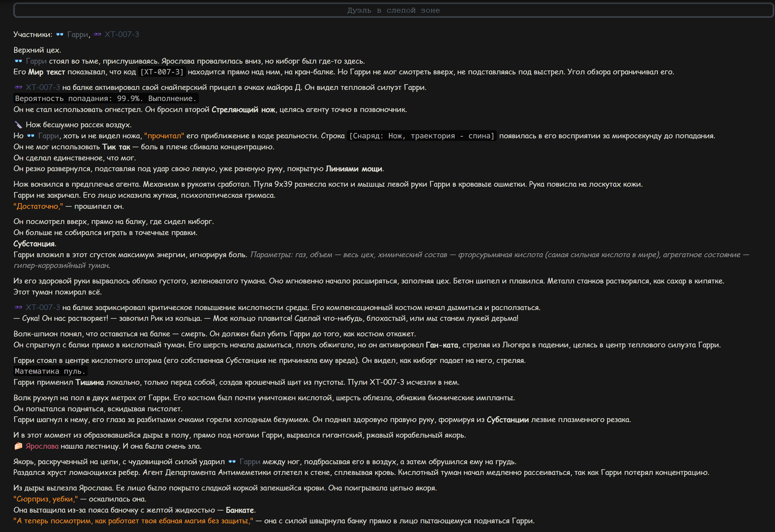
Task: Open XT-007-3 link in the Участники list
Action: (122, 34)
